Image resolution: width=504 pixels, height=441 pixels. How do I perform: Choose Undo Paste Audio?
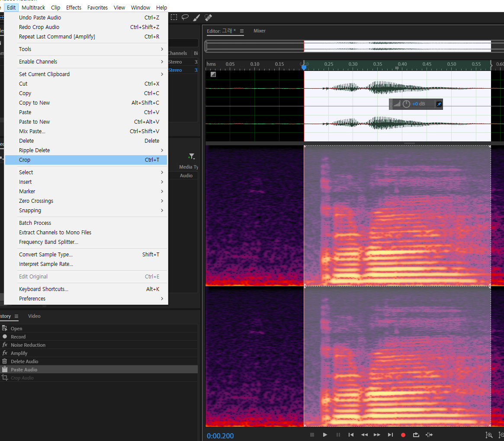86,18
